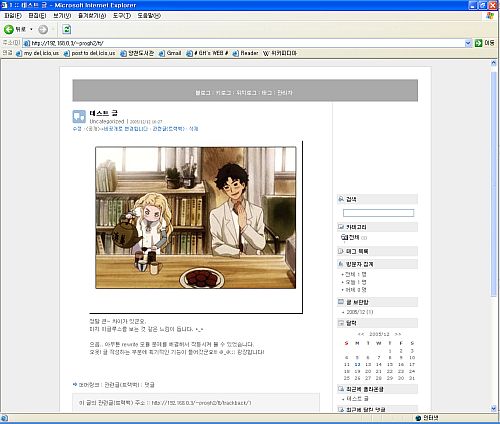Open the 도움말(H) Help menu

click(149, 16)
